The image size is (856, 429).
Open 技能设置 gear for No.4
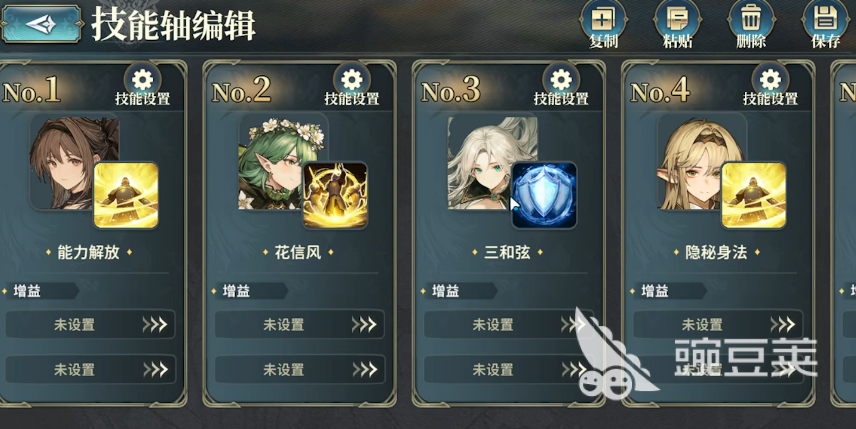pyautogui.click(x=770, y=85)
